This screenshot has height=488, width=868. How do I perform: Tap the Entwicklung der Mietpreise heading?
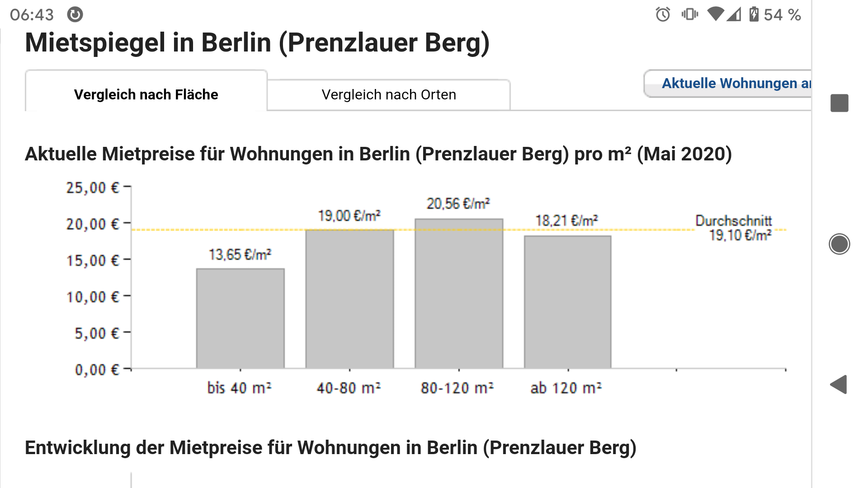330,448
